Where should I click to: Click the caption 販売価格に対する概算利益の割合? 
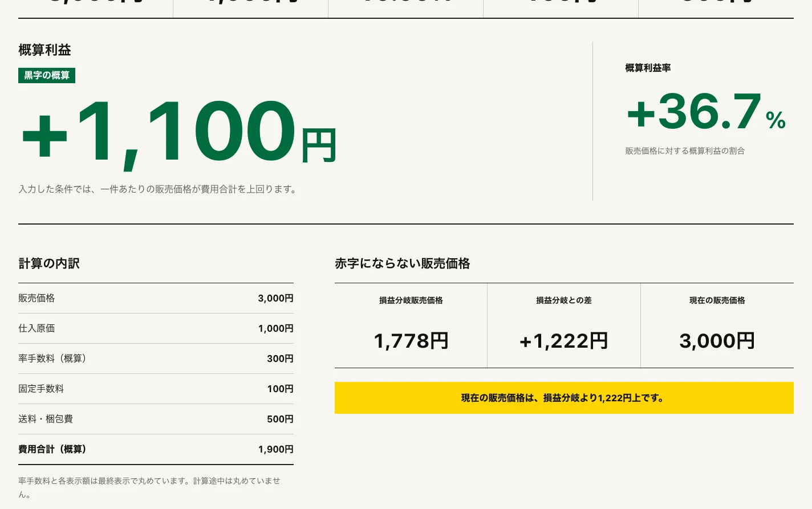point(685,151)
